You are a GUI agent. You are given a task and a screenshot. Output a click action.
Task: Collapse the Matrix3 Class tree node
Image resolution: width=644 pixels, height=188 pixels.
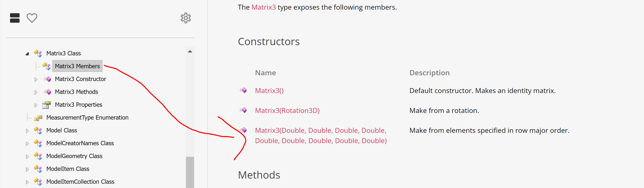click(x=27, y=53)
